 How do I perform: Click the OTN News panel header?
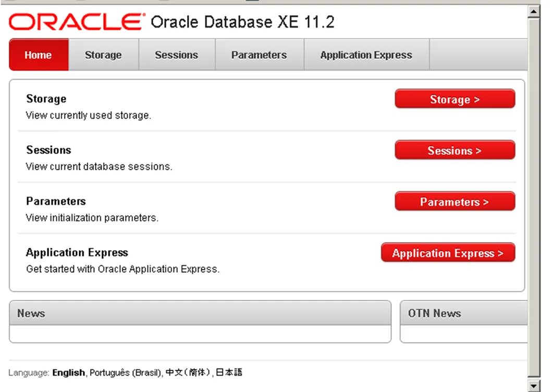click(464, 313)
